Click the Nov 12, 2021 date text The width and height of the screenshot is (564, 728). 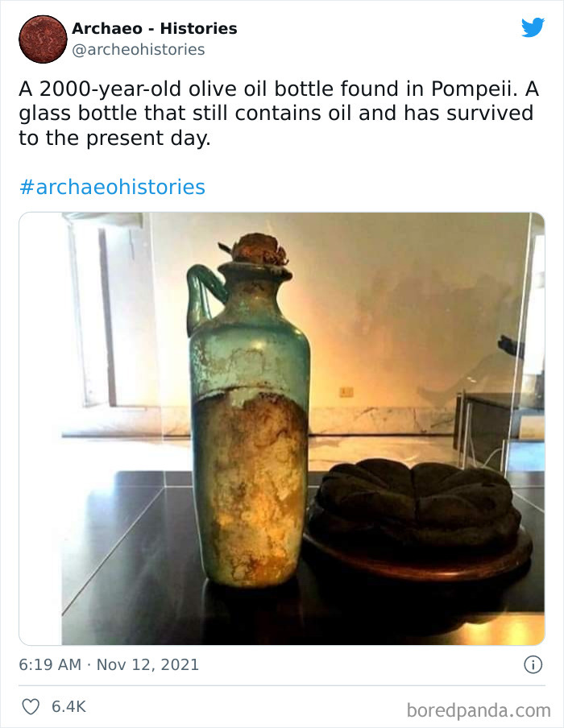[149, 664]
